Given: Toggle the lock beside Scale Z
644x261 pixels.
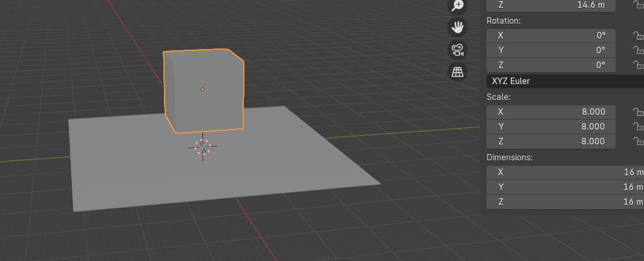Looking at the screenshot, I should tap(637, 141).
